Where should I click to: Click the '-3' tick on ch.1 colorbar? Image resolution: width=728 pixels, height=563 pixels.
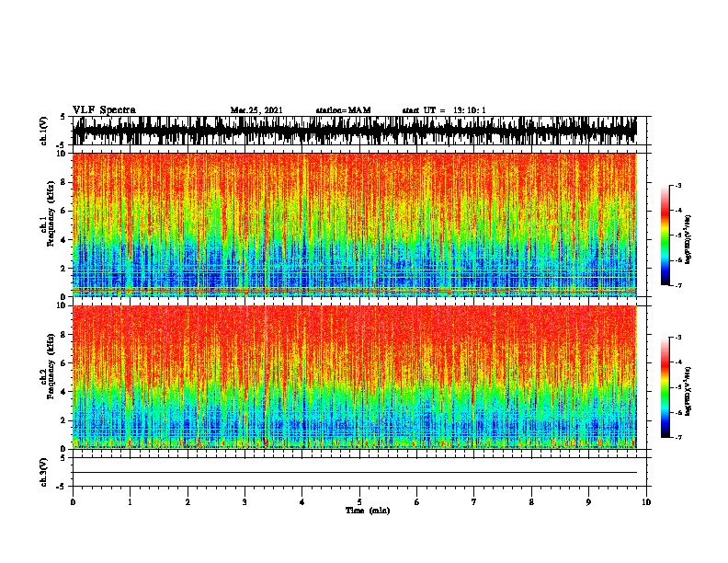[x=678, y=185]
